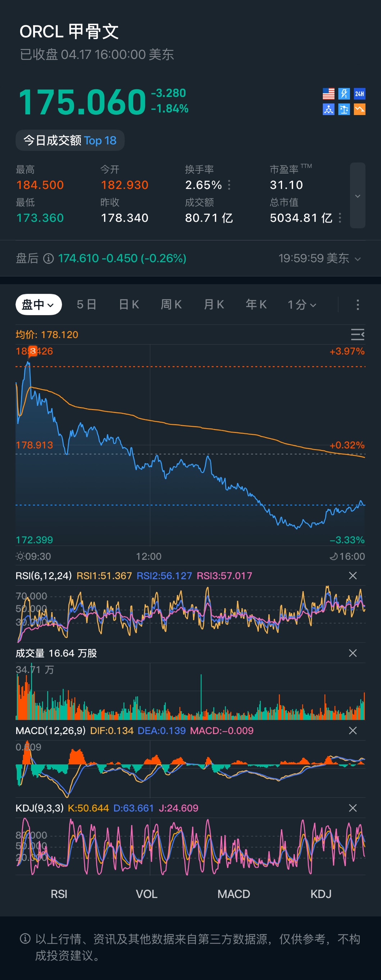Tap the orange downtrend short-selling icon
381x980 pixels.
(359, 109)
